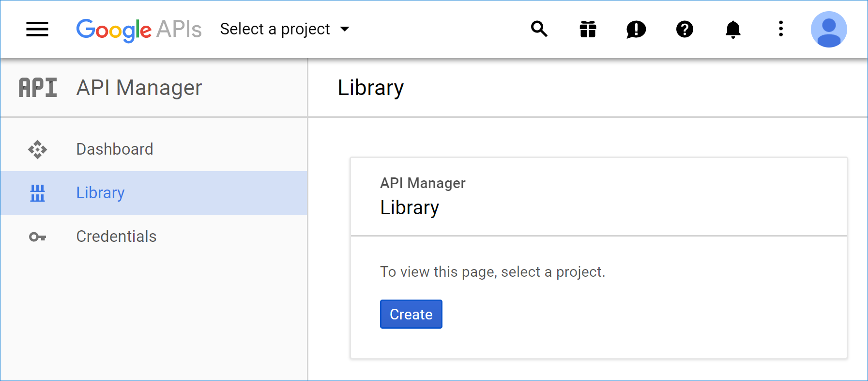
Task: Open the gift box free trial icon
Action: tap(588, 29)
